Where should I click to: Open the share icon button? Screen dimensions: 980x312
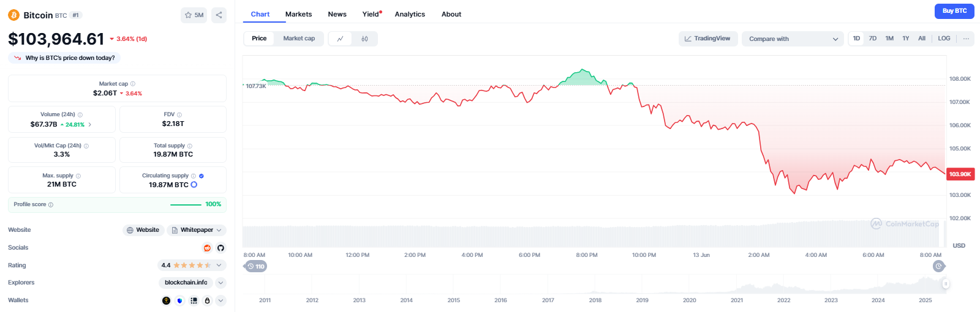coord(219,15)
